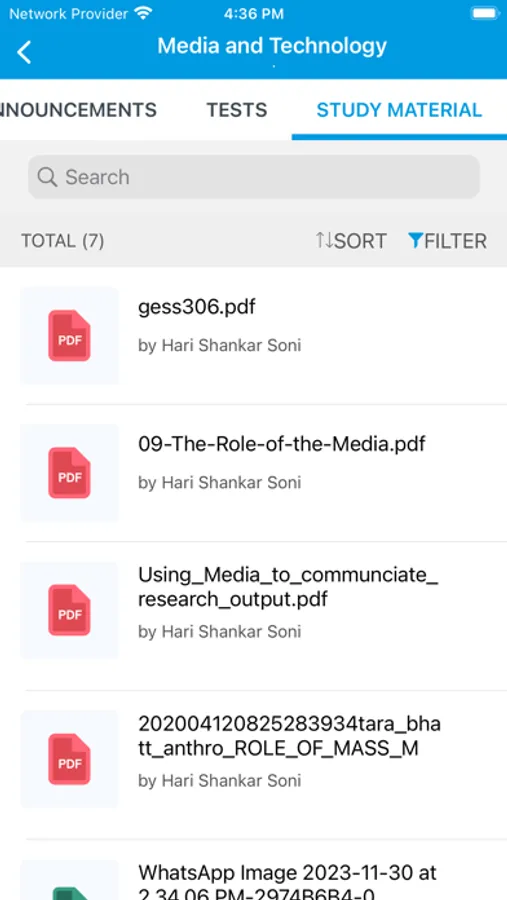Tap author line under 09-The-Role-of-the-Media.pdf
The image size is (507, 900).
(x=219, y=483)
